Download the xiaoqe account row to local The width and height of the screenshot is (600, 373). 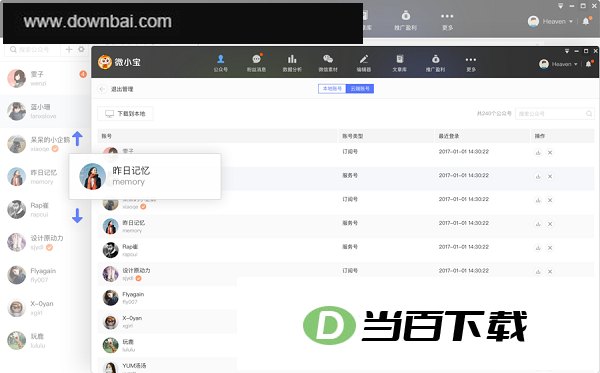click(538, 200)
